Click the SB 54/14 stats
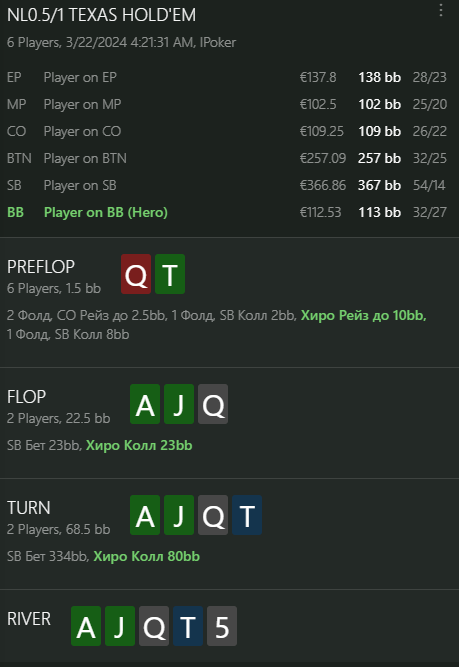The image size is (459, 667). 429,185
